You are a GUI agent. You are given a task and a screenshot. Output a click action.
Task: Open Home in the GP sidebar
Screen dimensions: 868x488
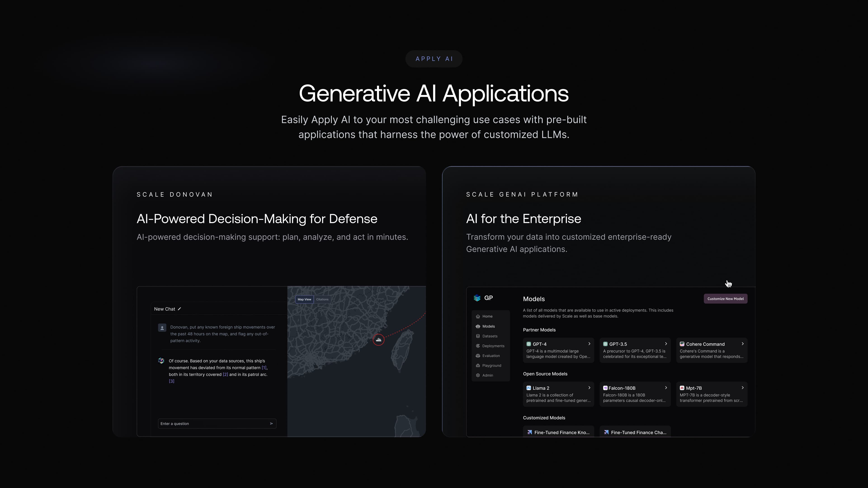pos(487,316)
